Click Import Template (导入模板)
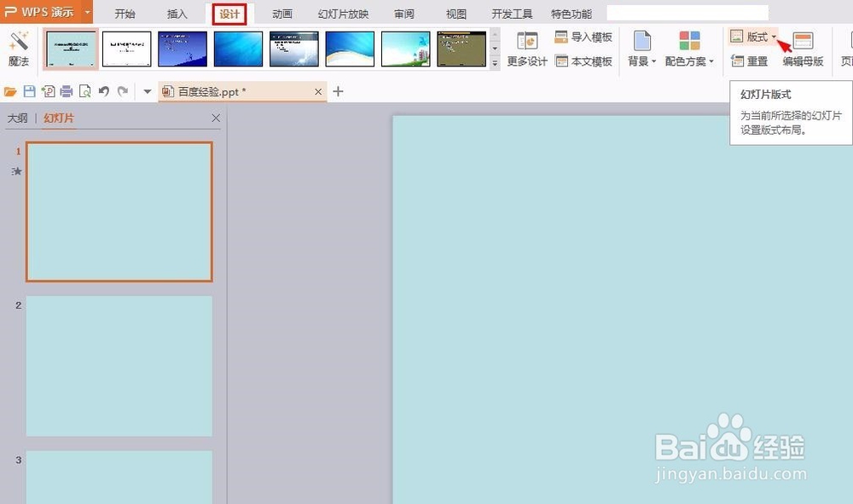 (x=583, y=37)
